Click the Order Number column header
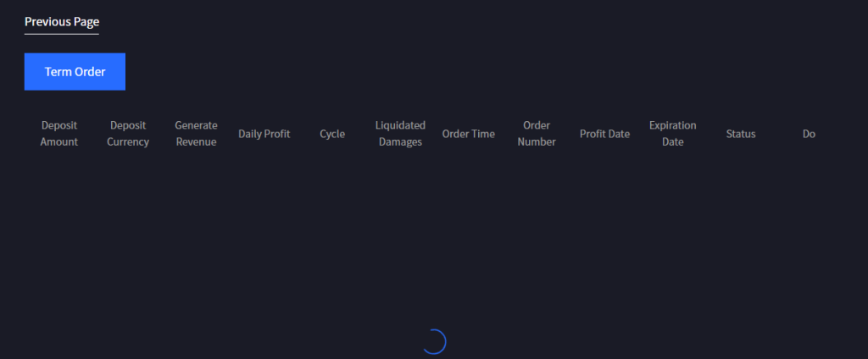This screenshot has height=359, width=868. 537,134
